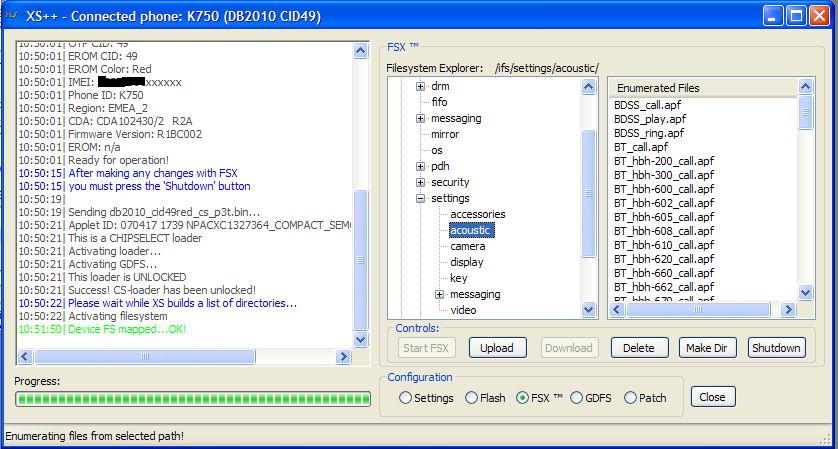
Task: Select file BT_hbh-300_call.apf
Action: click(664, 175)
